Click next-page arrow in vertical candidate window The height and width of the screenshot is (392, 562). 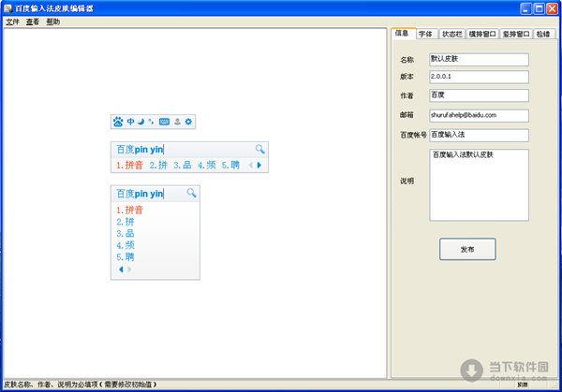pos(129,269)
